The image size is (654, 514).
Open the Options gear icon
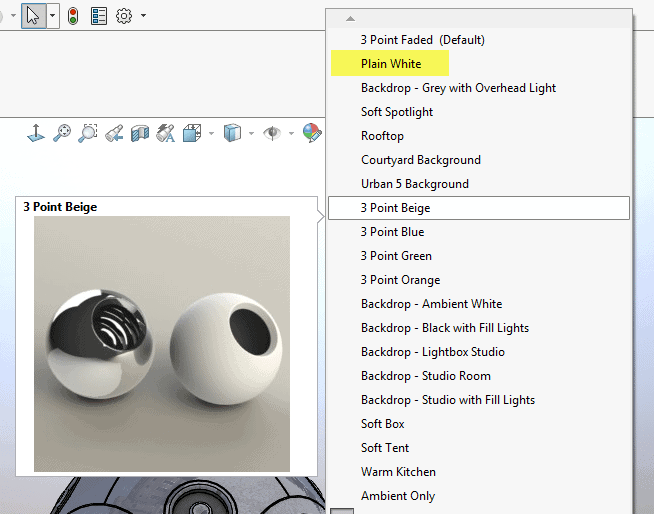click(x=125, y=16)
